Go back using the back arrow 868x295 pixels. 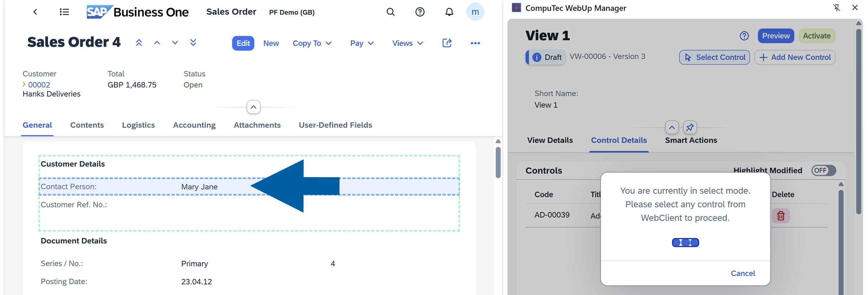point(35,12)
